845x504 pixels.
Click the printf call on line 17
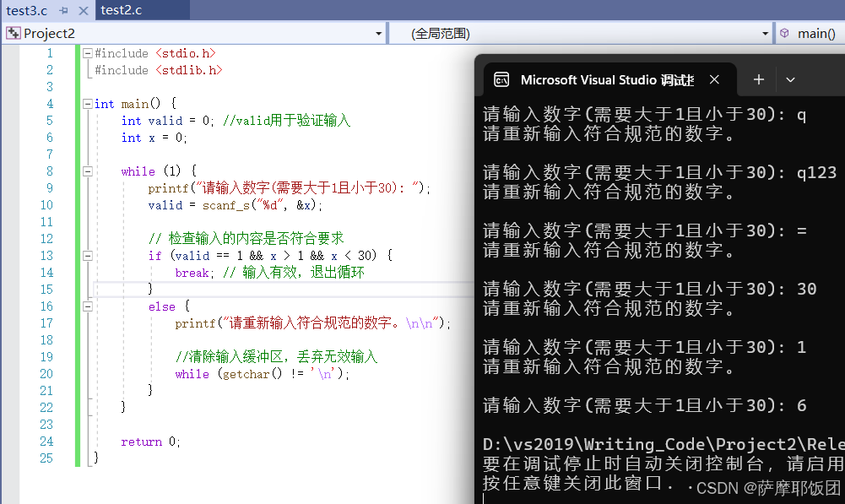[x=313, y=323]
